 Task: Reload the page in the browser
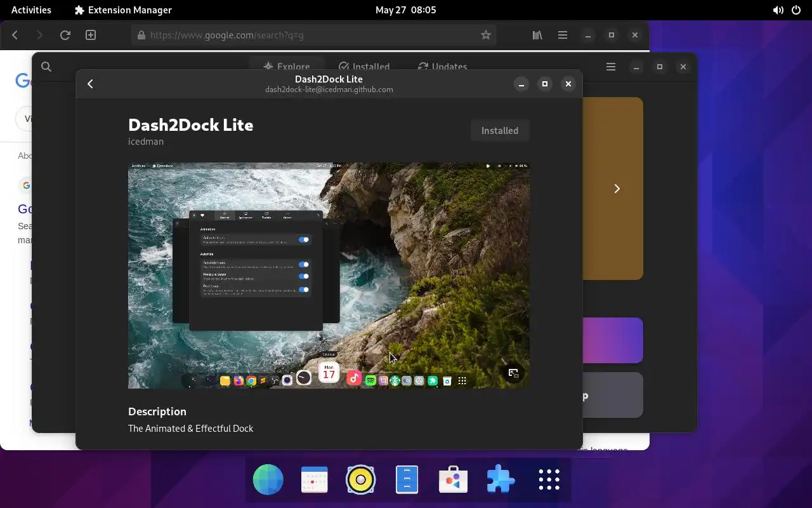(x=65, y=35)
